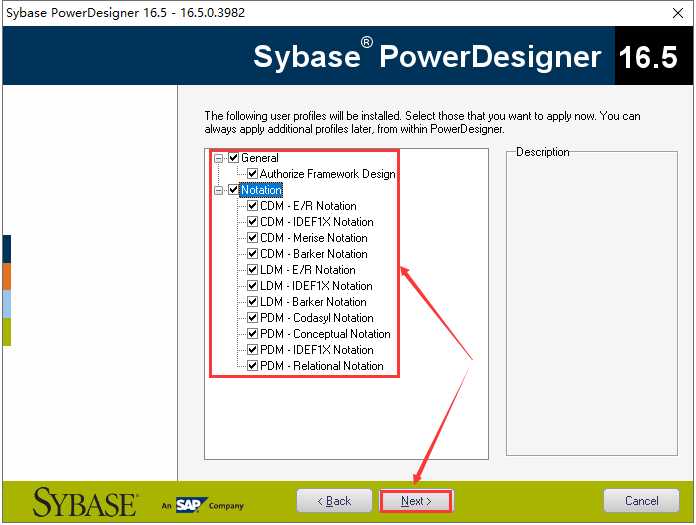Uncheck the General profile checkbox
The image size is (696, 525).
[x=233, y=158]
